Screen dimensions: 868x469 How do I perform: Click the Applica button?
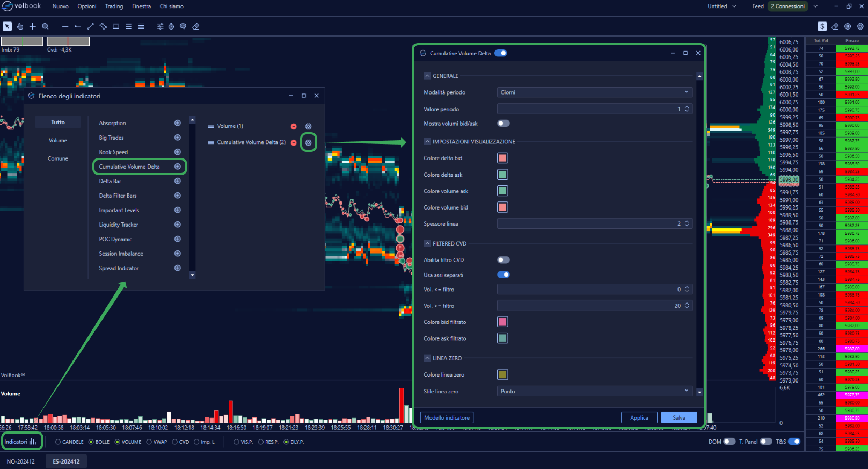[639, 417]
